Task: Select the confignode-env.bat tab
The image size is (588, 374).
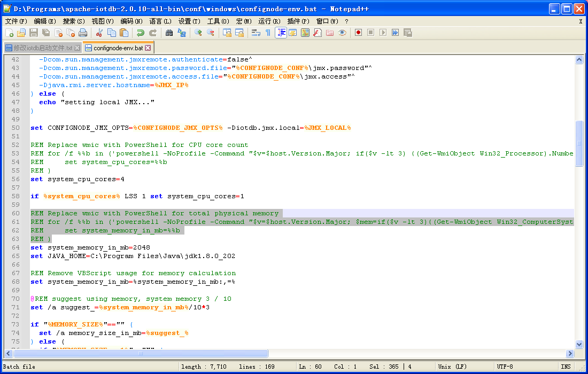Action: tap(118, 48)
